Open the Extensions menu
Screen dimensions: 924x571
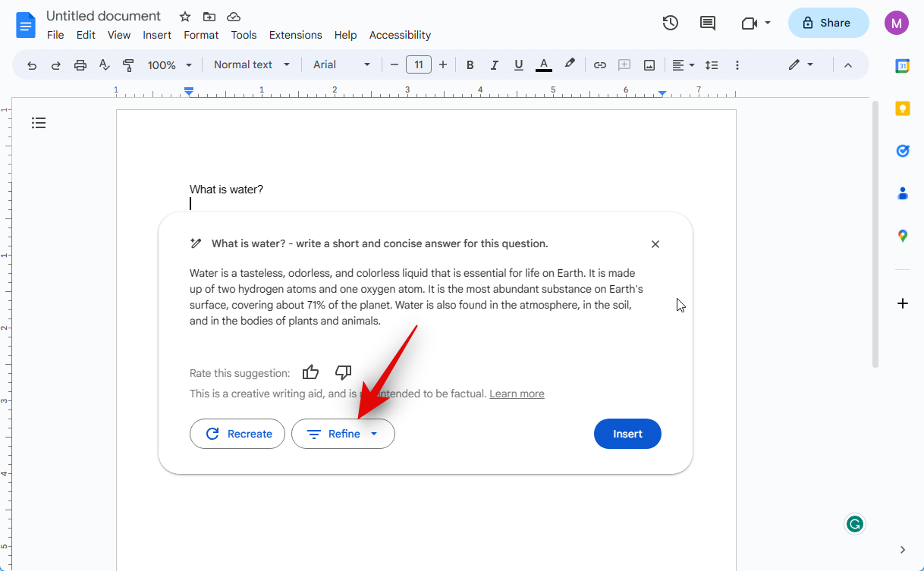(295, 35)
